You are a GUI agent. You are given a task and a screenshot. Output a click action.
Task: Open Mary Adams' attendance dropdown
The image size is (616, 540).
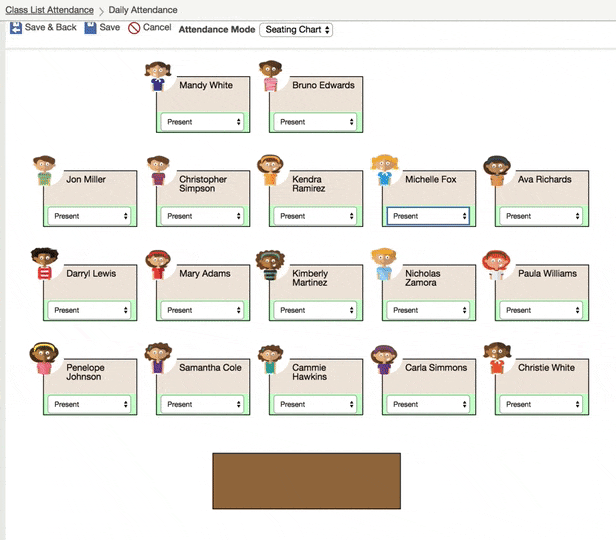coord(203,310)
